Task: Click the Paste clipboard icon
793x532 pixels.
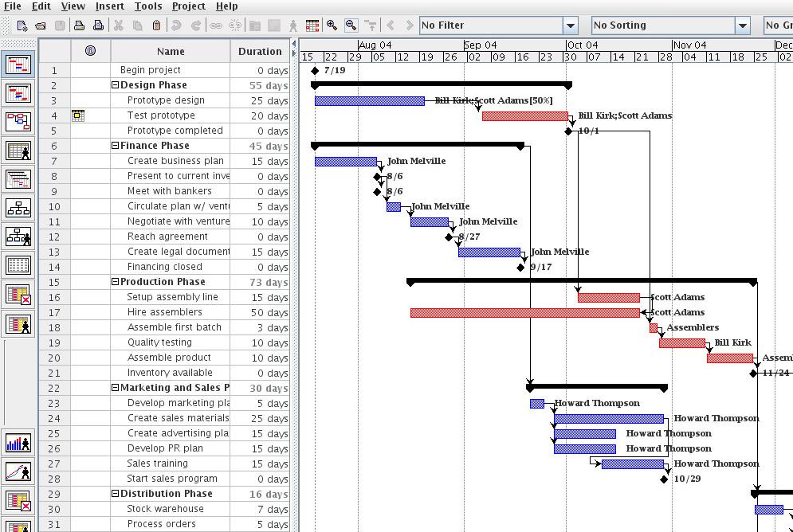Action: [156, 25]
